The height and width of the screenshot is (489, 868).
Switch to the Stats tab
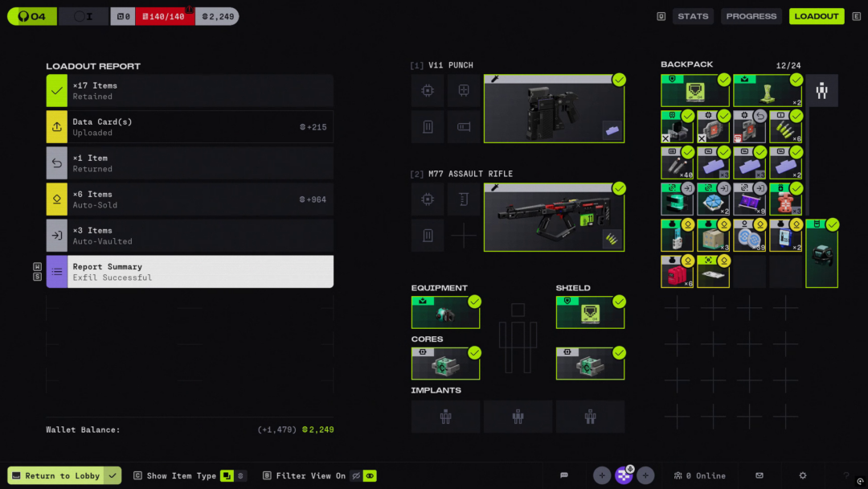[692, 16]
